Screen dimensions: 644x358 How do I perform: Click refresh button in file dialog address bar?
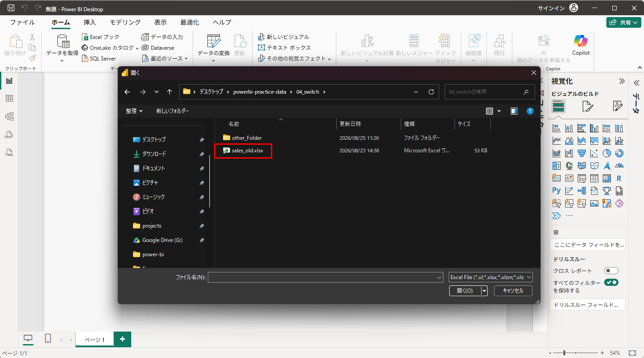pyautogui.click(x=431, y=92)
